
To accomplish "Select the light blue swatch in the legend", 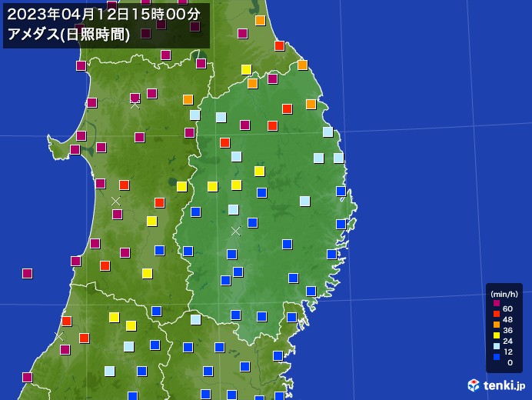I will click(x=497, y=346).
